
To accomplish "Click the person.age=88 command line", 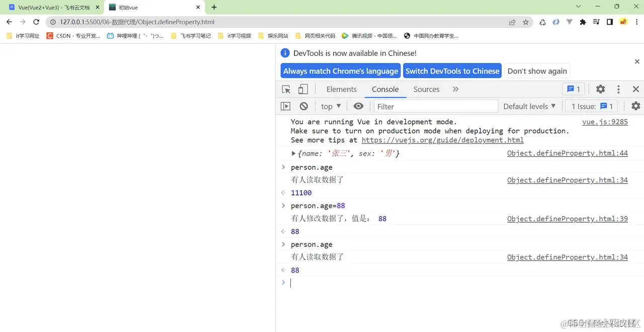I will 318,206.
